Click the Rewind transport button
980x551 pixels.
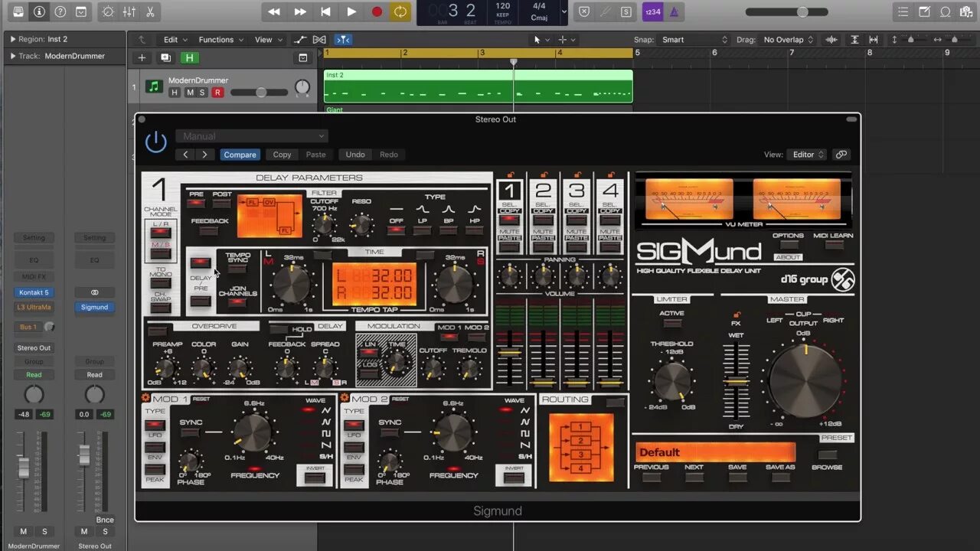coord(274,11)
